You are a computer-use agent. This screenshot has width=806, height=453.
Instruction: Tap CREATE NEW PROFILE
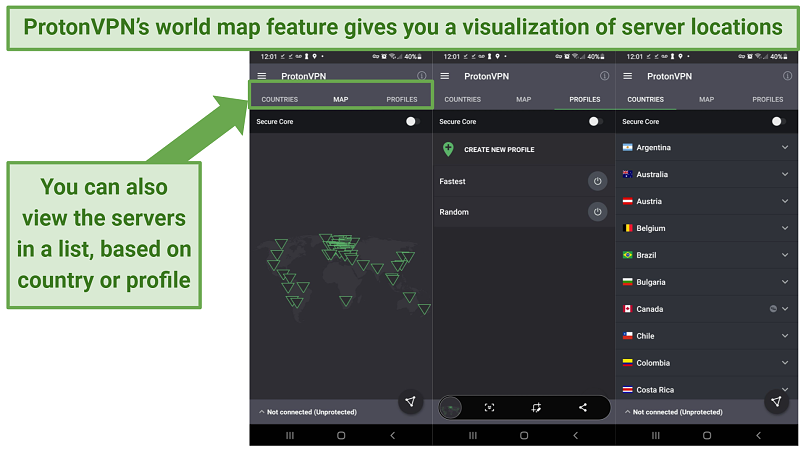[499, 150]
